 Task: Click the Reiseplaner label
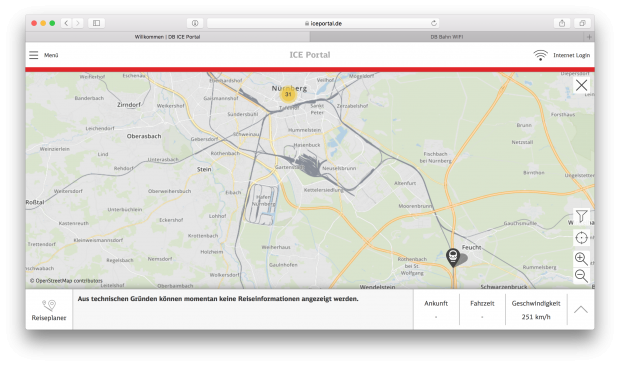coord(49,318)
